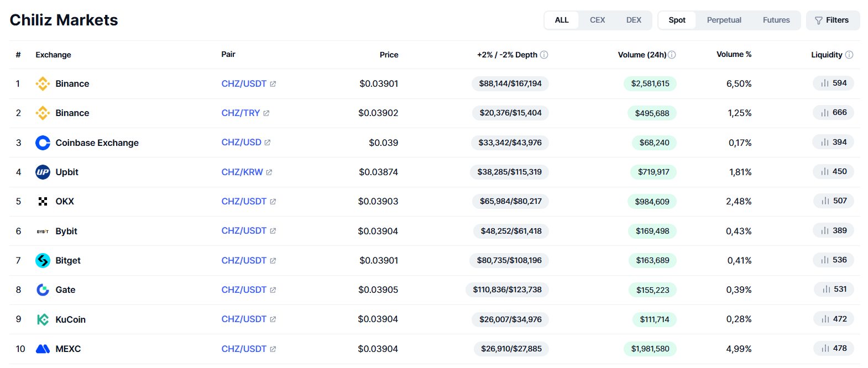Screen dimensions: 868x368
Task: Open the OKX exchange link
Action: tap(65, 201)
